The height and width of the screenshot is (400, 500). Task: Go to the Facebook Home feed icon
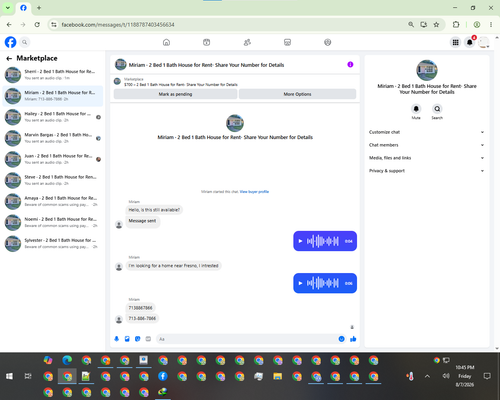point(166,42)
